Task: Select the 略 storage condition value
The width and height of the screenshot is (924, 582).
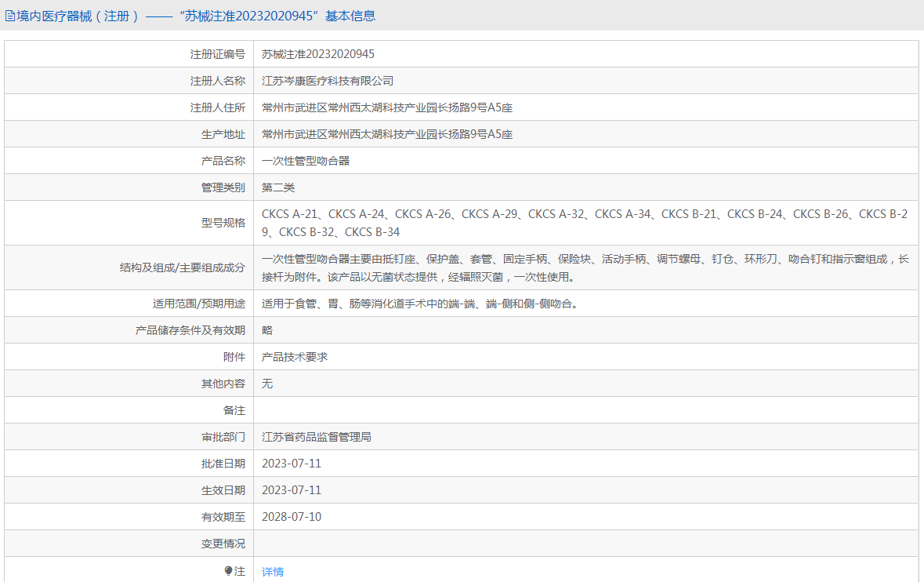Action: pos(267,330)
